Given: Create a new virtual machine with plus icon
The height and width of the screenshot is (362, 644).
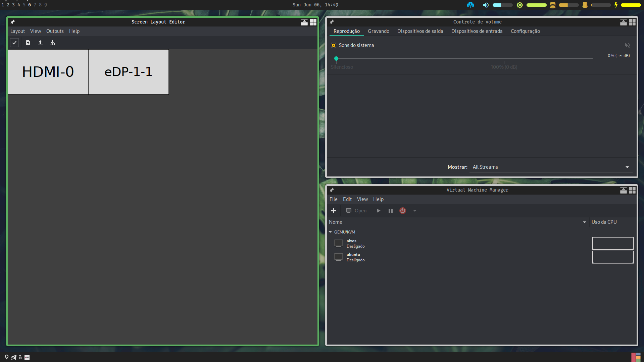Looking at the screenshot, I should [x=334, y=211].
